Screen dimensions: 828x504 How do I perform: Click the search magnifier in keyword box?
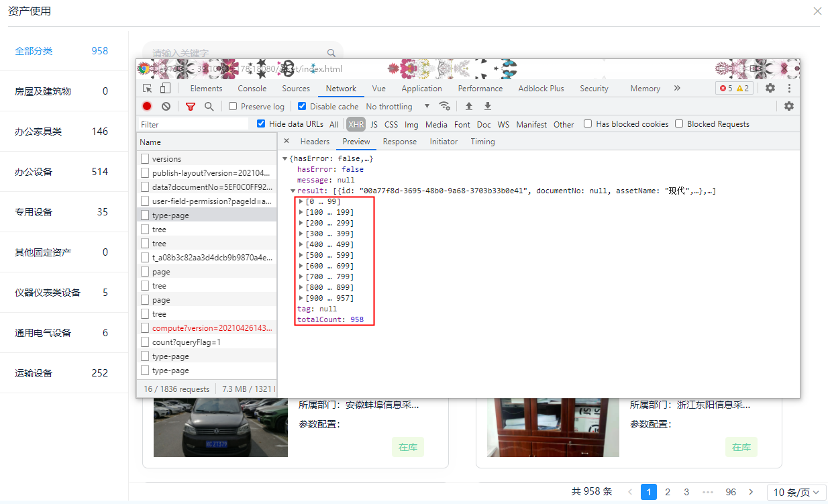pyautogui.click(x=331, y=53)
